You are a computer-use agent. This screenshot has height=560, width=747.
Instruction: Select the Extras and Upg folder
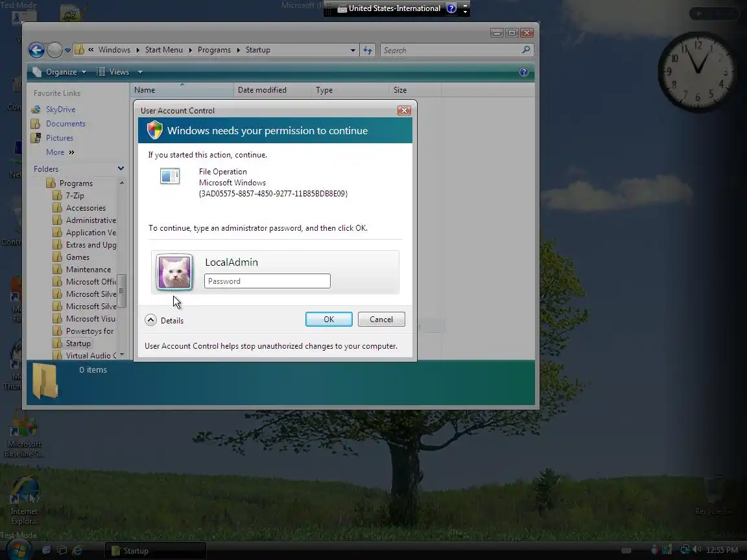coord(84,245)
